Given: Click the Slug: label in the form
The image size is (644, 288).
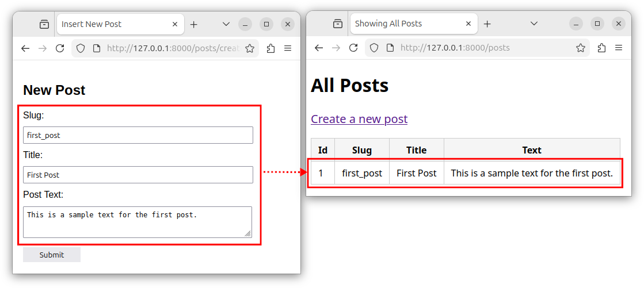Looking at the screenshot, I should click(x=34, y=116).
